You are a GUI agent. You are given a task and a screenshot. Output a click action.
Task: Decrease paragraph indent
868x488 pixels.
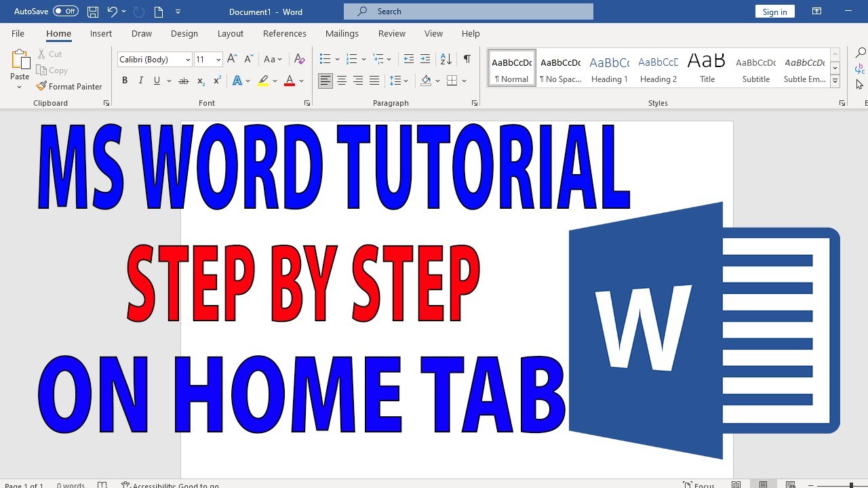(x=408, y=60)
